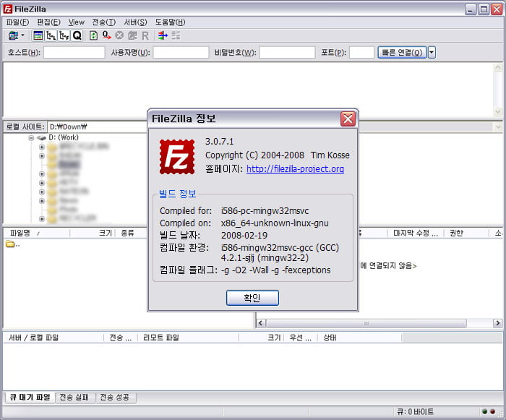Click the 호스트(H) input field
Screen dimensions: 506x420
[x=74, y=52]
